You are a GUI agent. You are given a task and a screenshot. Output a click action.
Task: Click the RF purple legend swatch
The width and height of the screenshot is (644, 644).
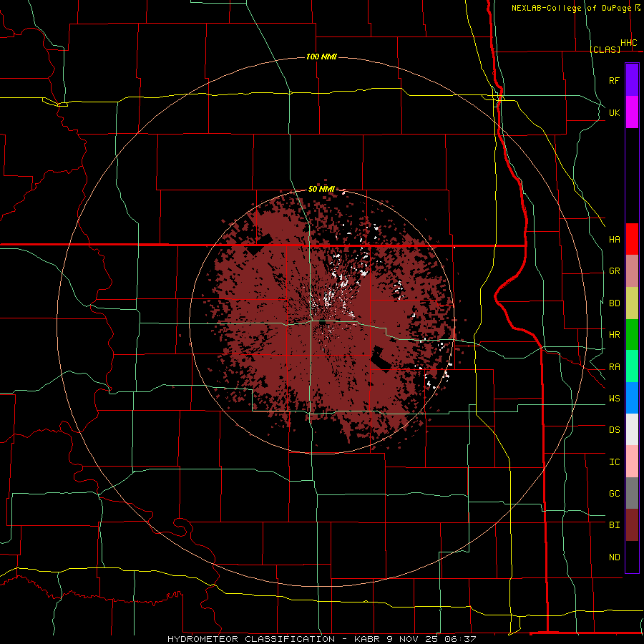632,80
